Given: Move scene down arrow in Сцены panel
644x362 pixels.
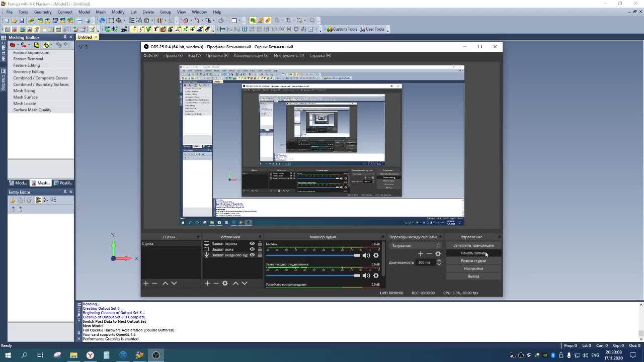Looking at the screenshot, I should (x=174, y=283).
